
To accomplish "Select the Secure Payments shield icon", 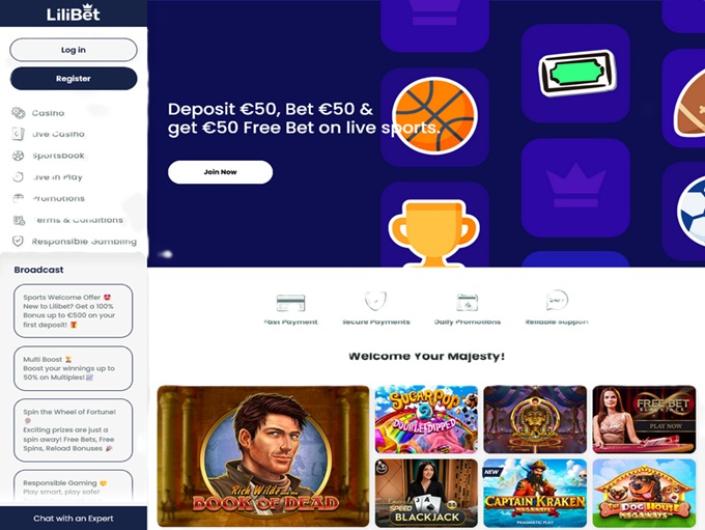I will (375, 300).
